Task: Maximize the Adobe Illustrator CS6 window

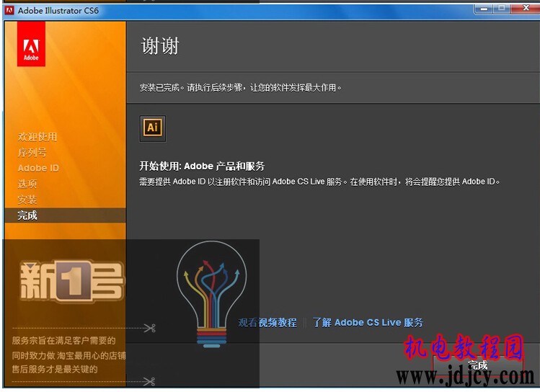Action: pyautogui.click(x=502, y=8)
